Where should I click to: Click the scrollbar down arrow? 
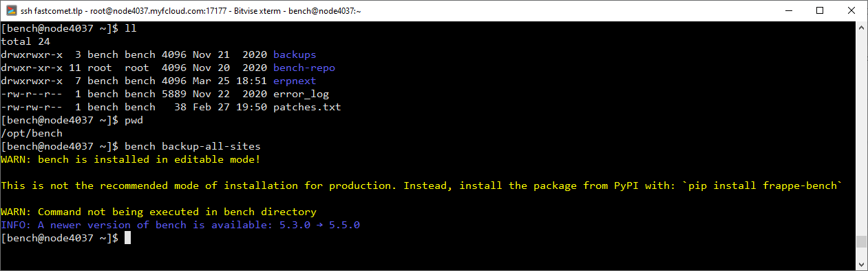click(x=861, y=264)
